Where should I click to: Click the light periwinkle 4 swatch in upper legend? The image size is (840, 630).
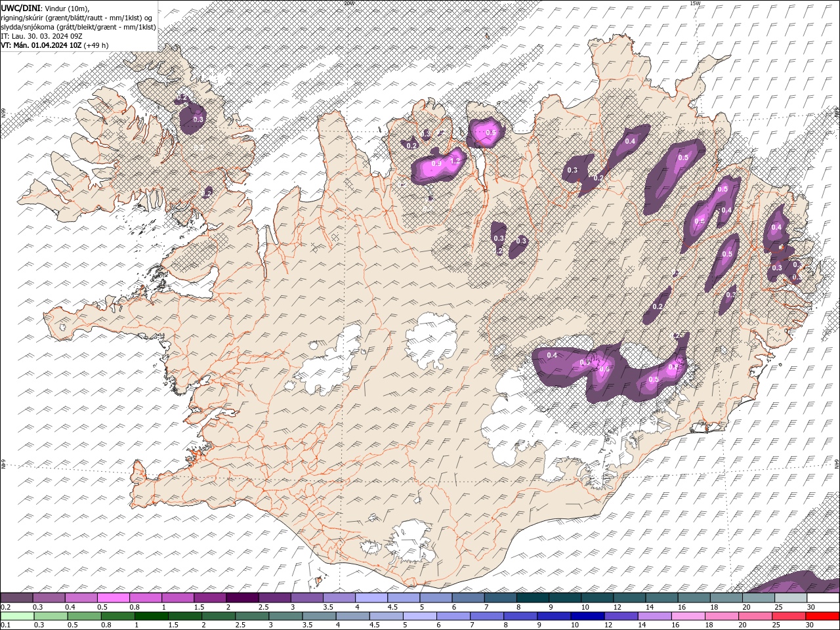click(x=371, y=598)
